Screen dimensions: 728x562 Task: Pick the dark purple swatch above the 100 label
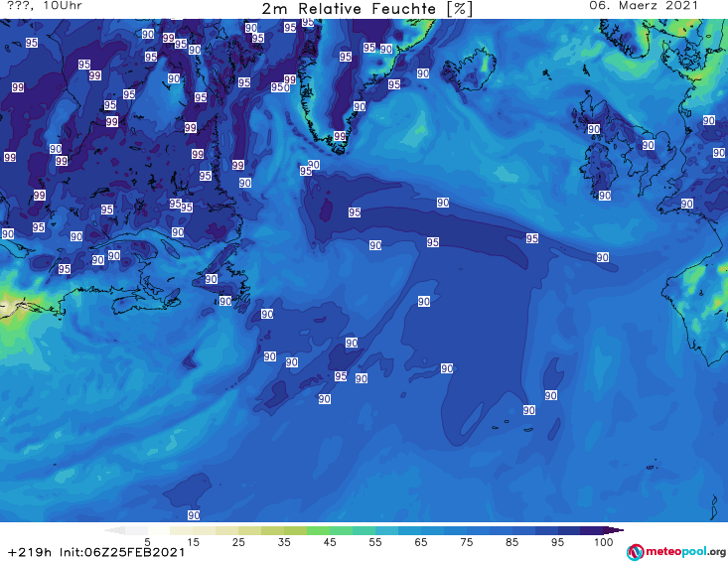point(592,530)
